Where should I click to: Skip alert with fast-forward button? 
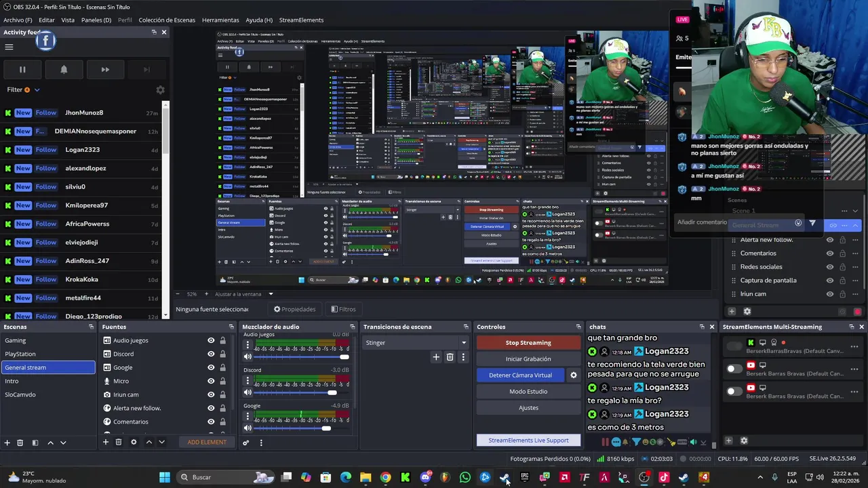click(x=105, y=69)
